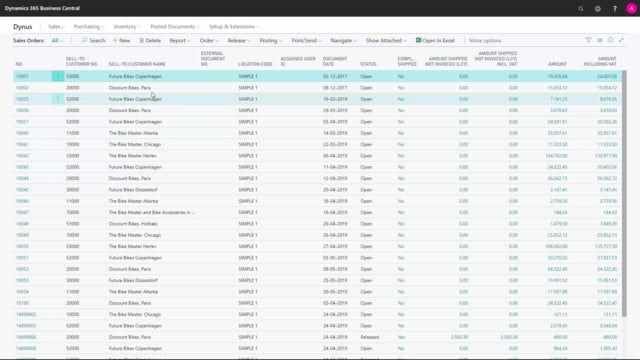Screen dimensions: 640x360
Task: Open the search magnifier in top bar
Action: 581,9
